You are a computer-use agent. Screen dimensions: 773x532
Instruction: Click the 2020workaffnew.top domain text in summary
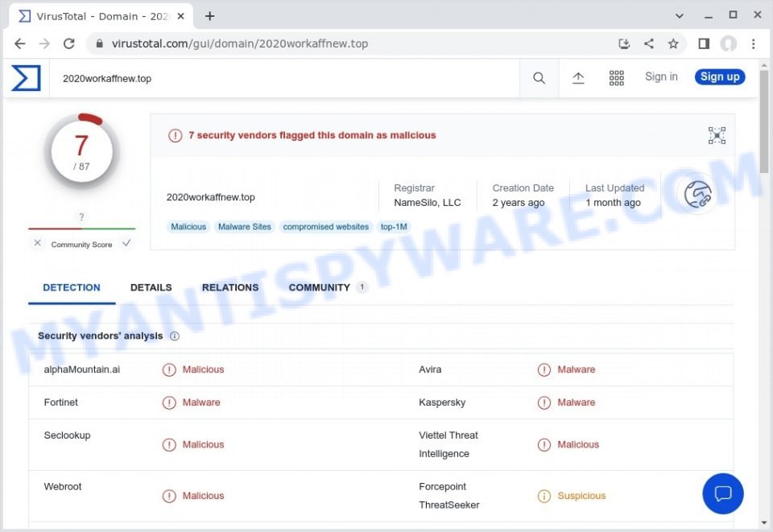(210, 197)
